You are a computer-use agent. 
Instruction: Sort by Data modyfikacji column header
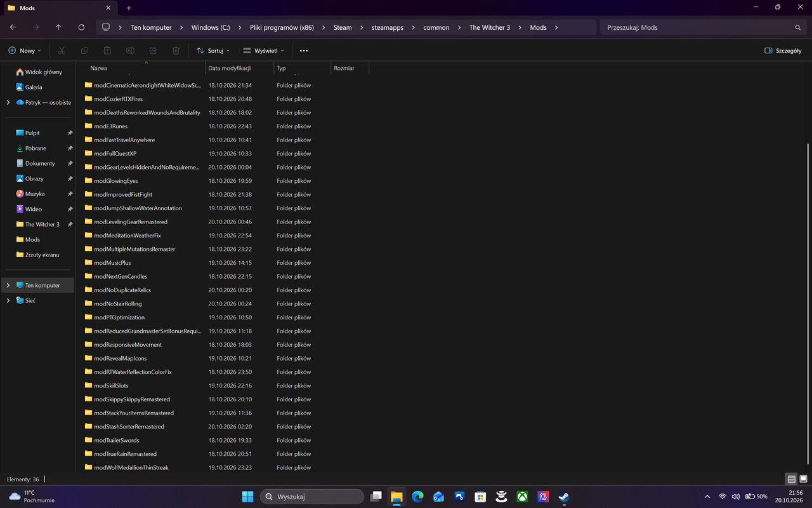230,68
